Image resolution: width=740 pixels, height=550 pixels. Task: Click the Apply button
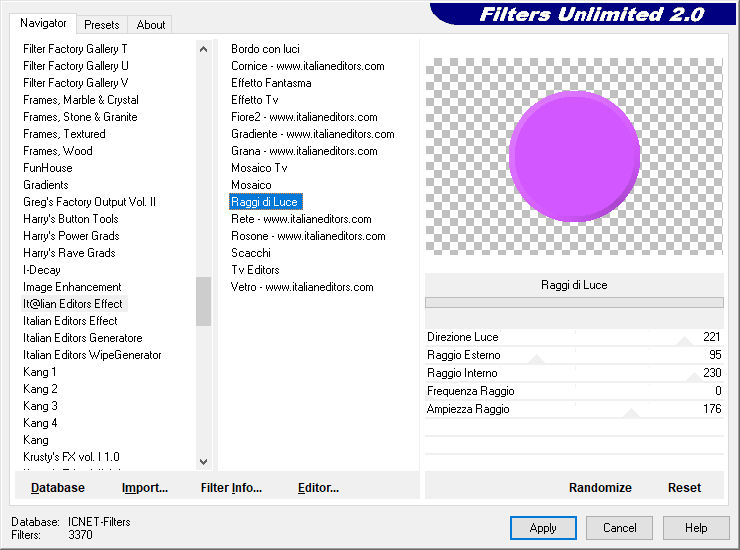tap(543, 528)
